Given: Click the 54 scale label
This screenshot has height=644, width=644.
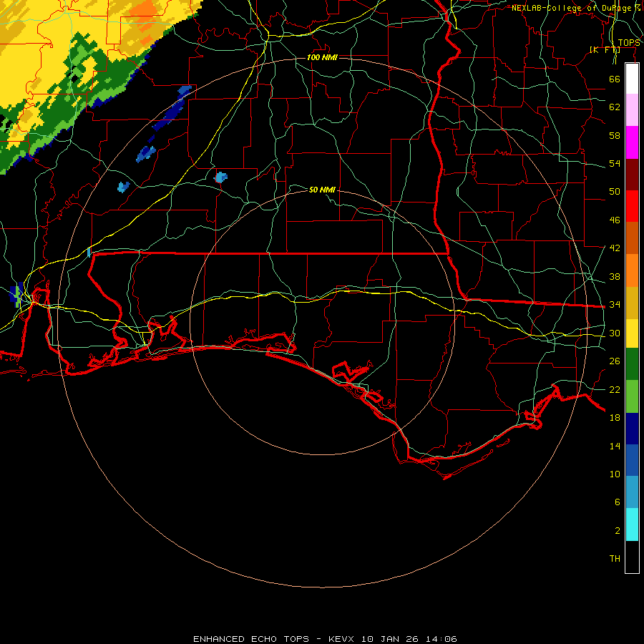Looking at the screenshot, I should click(615, 163).
